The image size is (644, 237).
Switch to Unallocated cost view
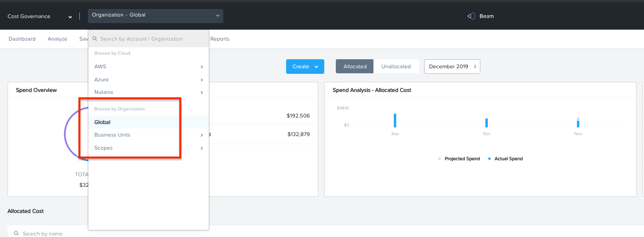click(396, 66)
